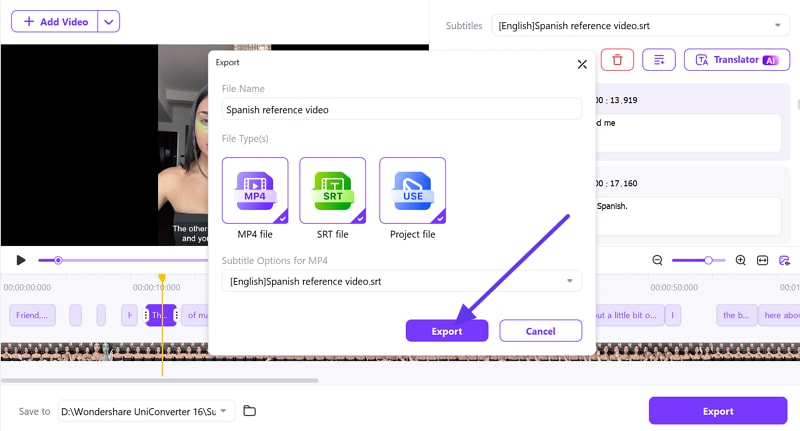Click subtitle text box ending in 'd me'
Screen dimensions: 800x431
[688, 133]
